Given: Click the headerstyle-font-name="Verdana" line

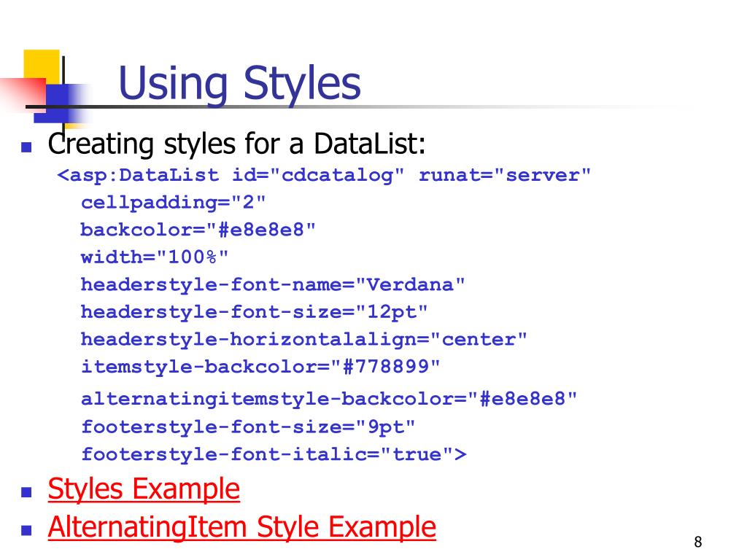Looking at the screenshot, I should [x=273, y=285].
